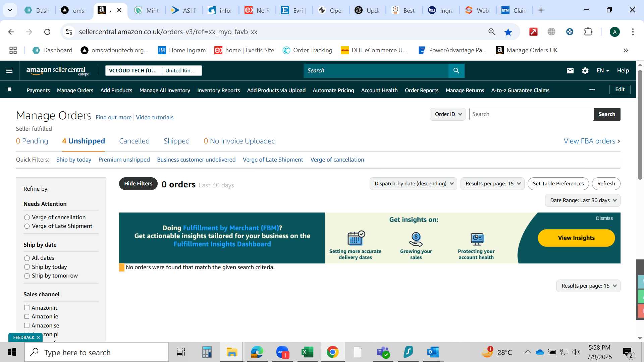
Task: Open Calculator from taskbar
Action: pyautogui.click(x=207, y=352)
